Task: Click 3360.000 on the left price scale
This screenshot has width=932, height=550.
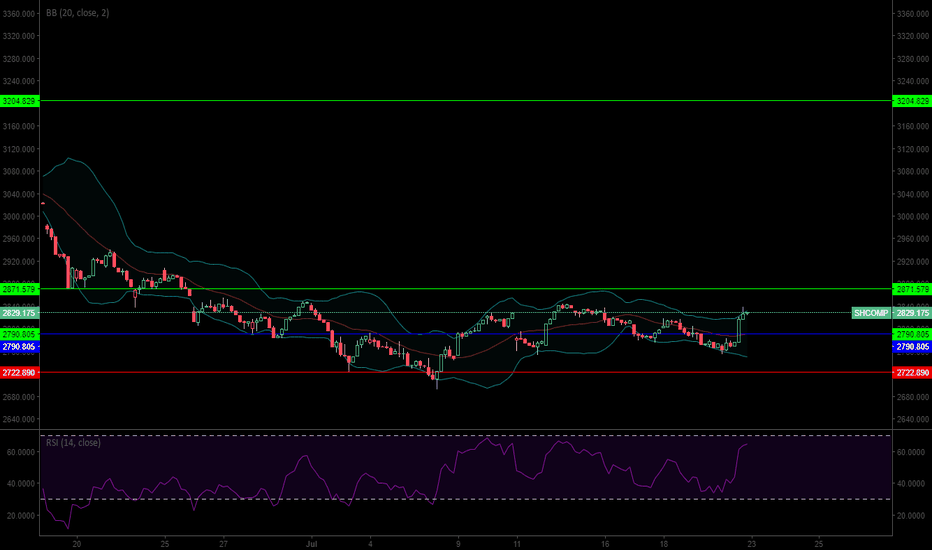Action: coord(18,14)
